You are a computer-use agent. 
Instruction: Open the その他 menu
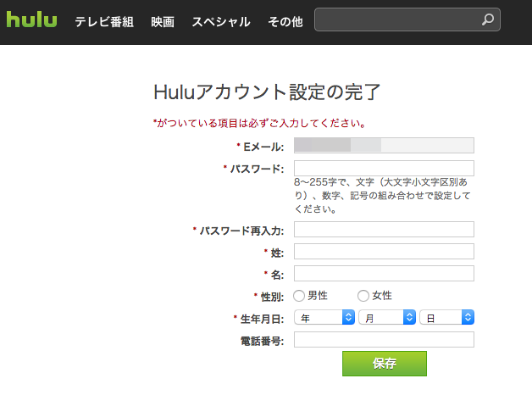(x=285, y=22)
